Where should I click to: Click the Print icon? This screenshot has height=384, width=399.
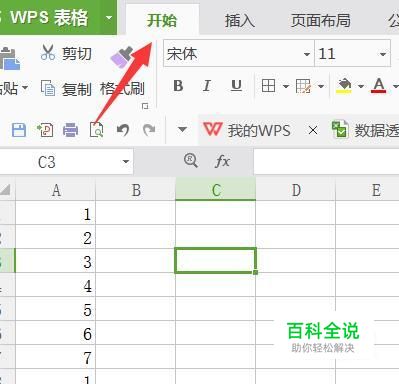tap(71, 130)
